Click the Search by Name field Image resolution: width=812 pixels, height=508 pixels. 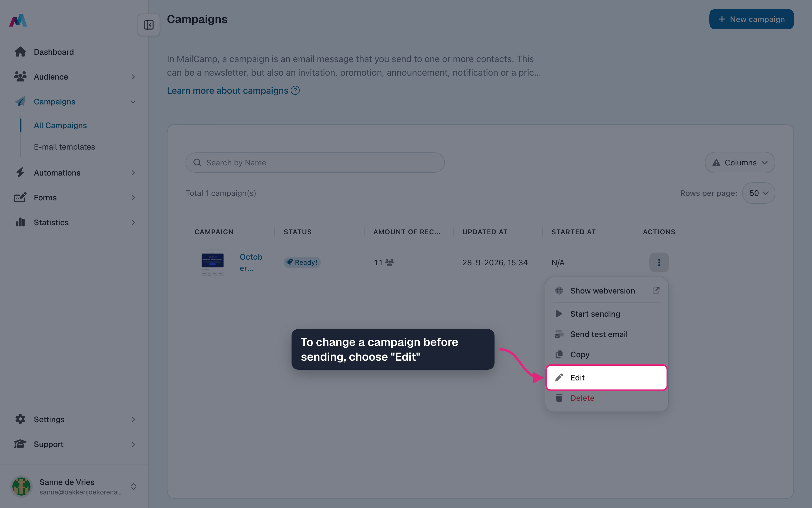pyautogui.click(x=315, y=163)
